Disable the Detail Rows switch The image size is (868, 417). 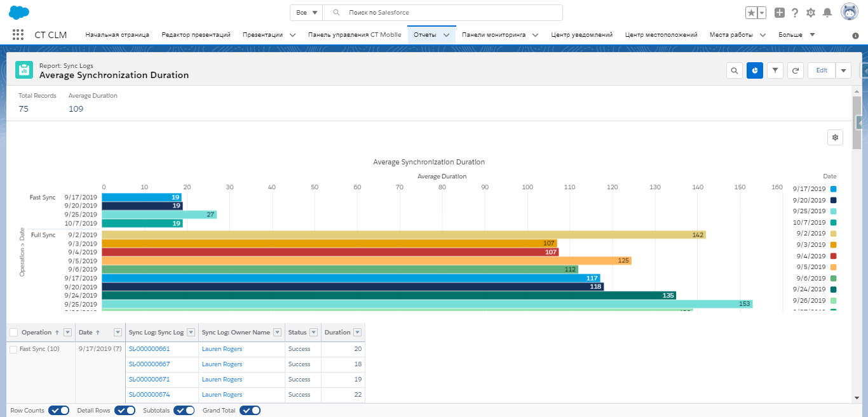(125, 411)
